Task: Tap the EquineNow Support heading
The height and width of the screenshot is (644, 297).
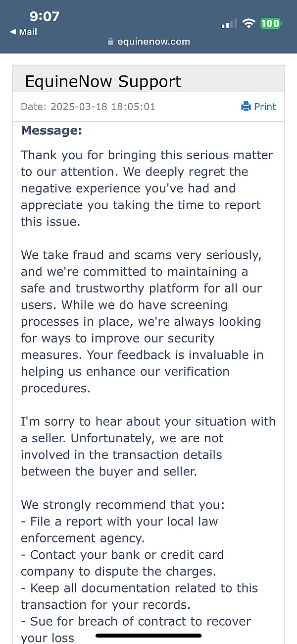Action: 103,81
